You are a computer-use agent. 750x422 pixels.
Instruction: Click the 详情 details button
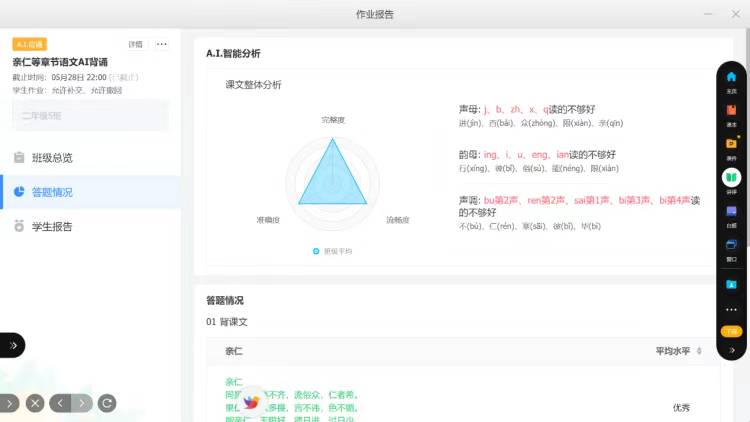[136, 44]
